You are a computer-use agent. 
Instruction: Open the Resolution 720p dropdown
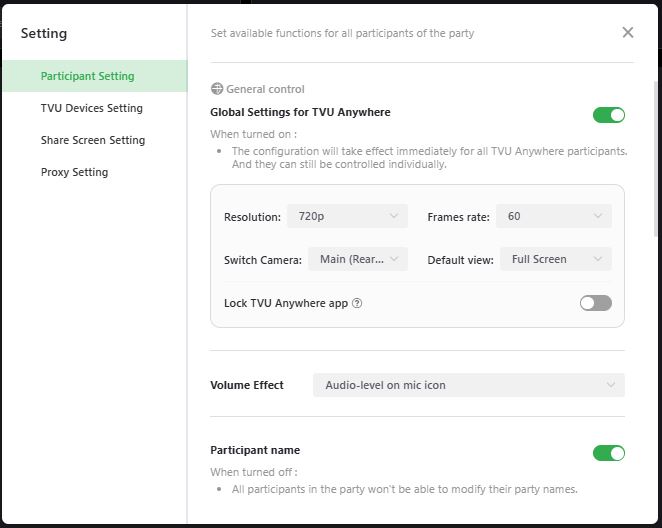coord(347,216)
